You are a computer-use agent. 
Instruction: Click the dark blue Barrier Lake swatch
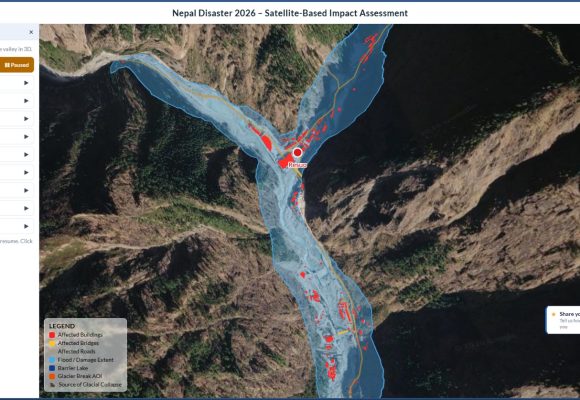pos(52,368)
